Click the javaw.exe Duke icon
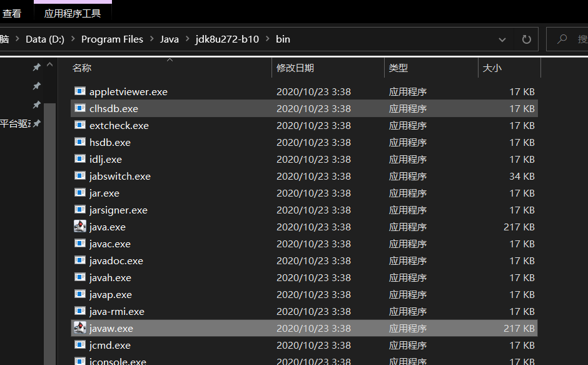 80,327
